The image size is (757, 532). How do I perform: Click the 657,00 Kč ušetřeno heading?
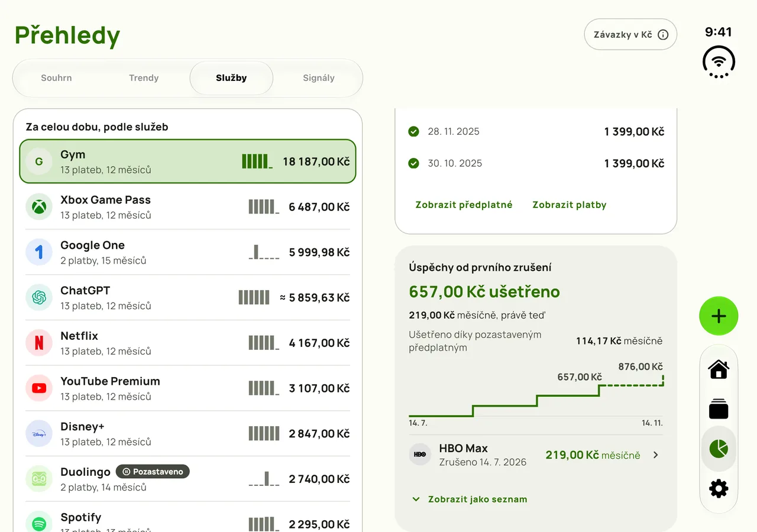(484, 291)
